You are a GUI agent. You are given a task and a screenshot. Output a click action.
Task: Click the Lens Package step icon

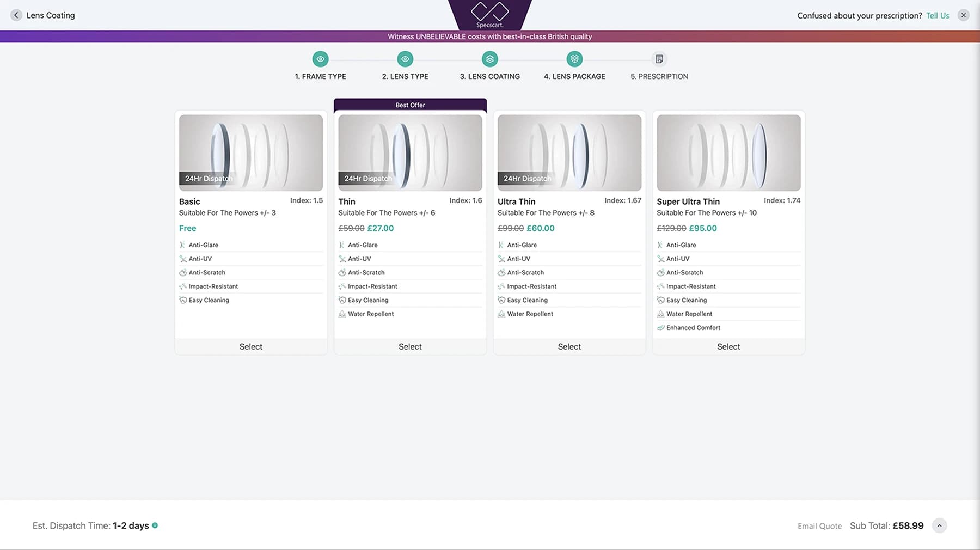coord(574,59)
